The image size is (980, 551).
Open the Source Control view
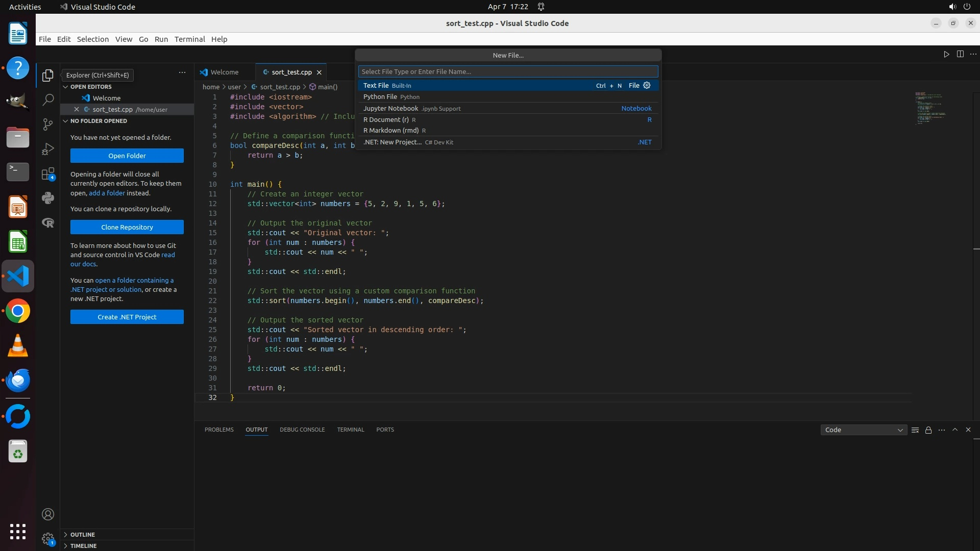48,124
